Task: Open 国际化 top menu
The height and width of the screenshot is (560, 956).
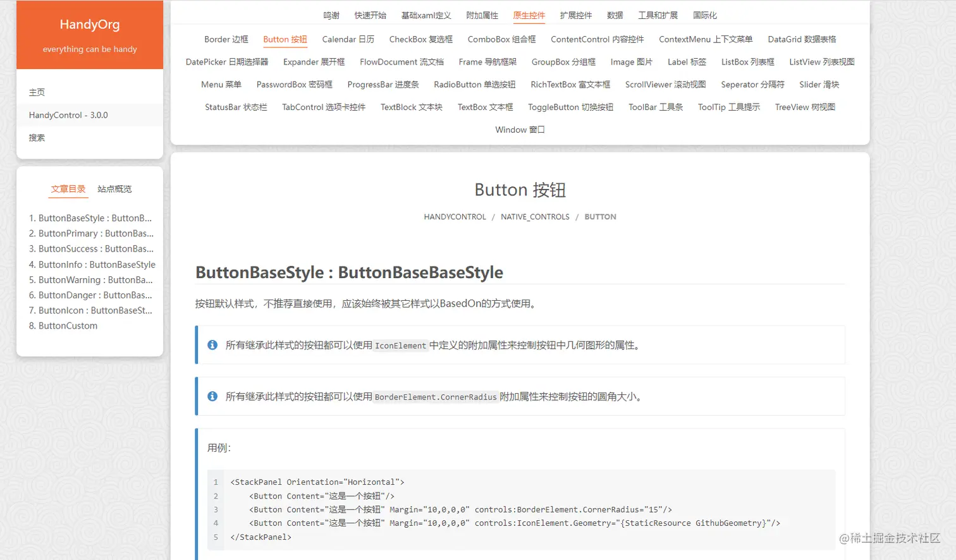Action: tap(705, 15)
